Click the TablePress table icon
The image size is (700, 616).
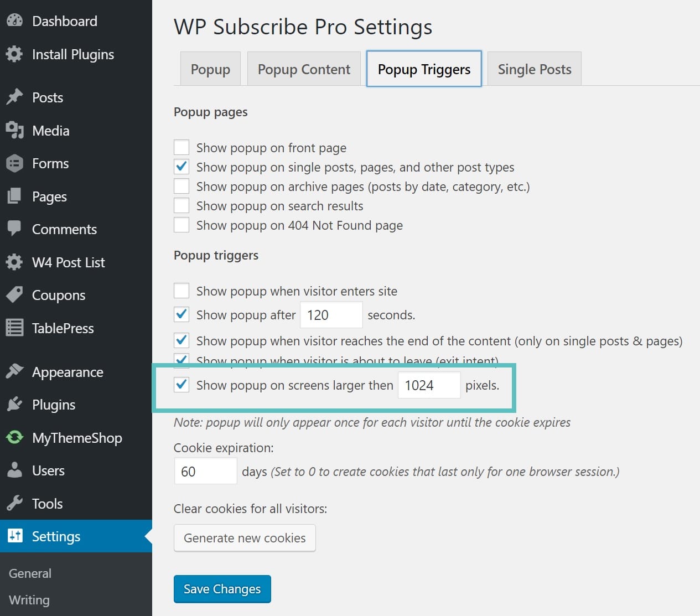(x=15, y=328)
